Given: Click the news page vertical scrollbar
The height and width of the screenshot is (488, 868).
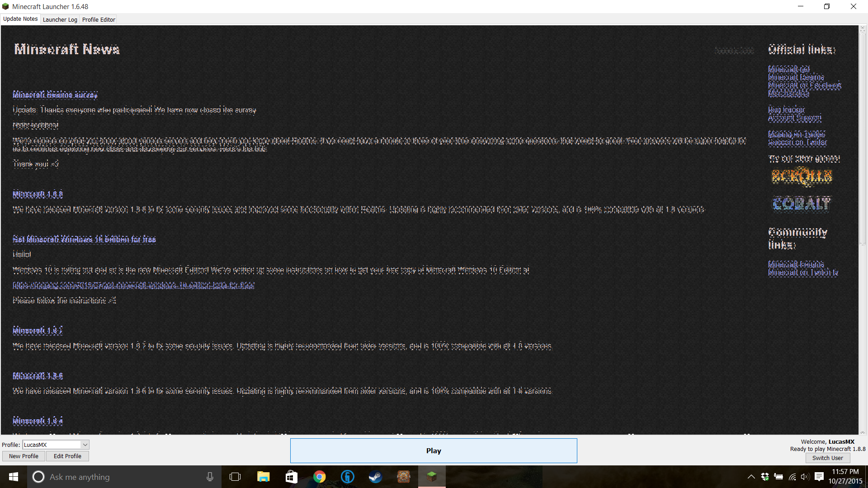Looking at the screenshot, I should (862, 136).
